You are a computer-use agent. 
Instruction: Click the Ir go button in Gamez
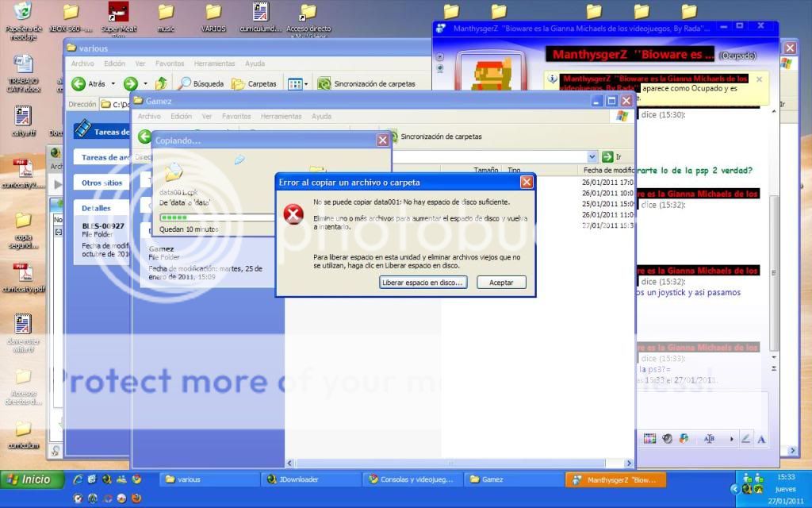pos(611,156)
